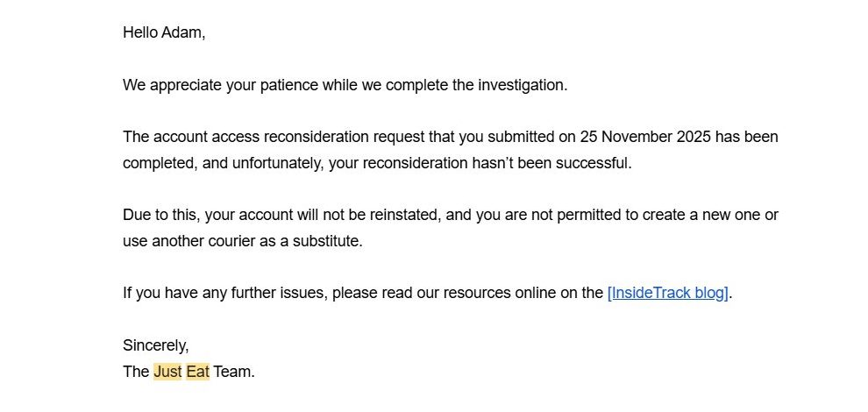Click the highlighted word "Eat"
This screenshot has height=412, width=868.
pyautogui.click(x=197, y=371)
